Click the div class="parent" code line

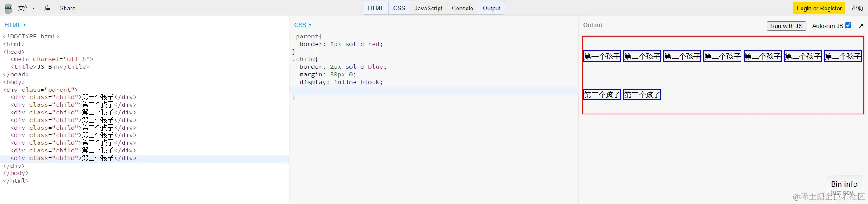pos(41,90)
